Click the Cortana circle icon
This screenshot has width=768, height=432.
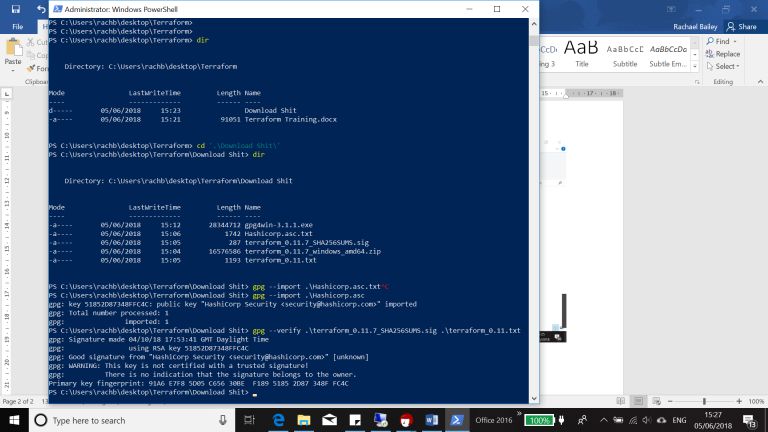click(x=41, y=420)
